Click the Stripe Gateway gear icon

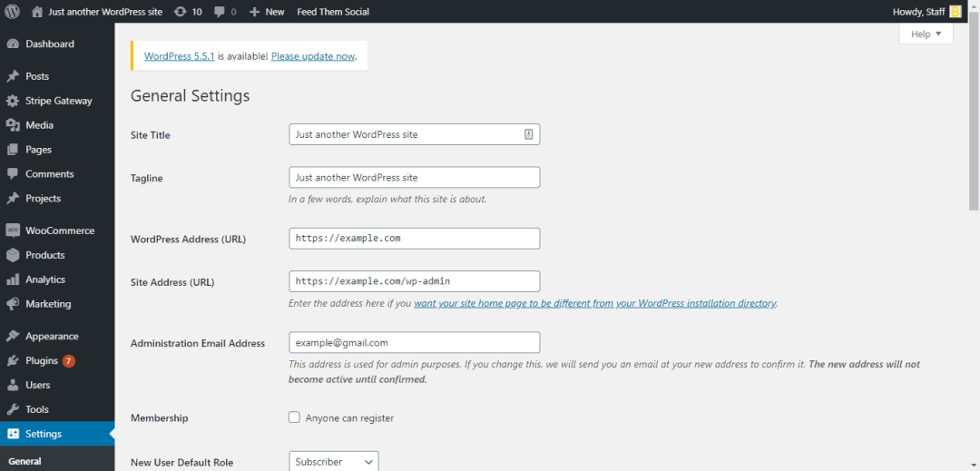coord(13,101)
